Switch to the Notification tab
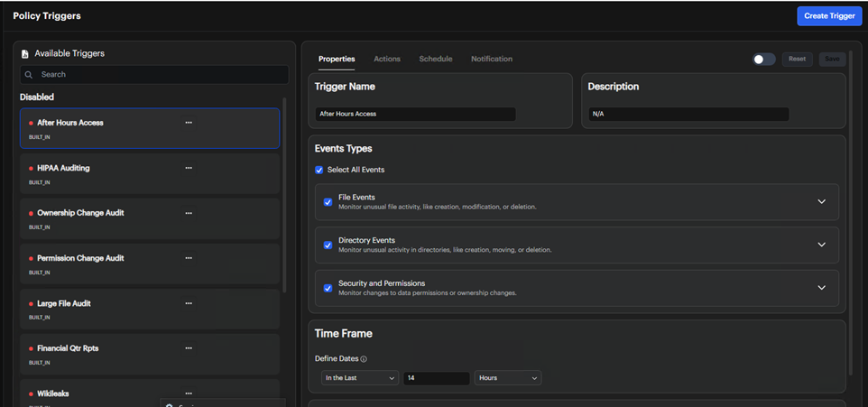 492,59
